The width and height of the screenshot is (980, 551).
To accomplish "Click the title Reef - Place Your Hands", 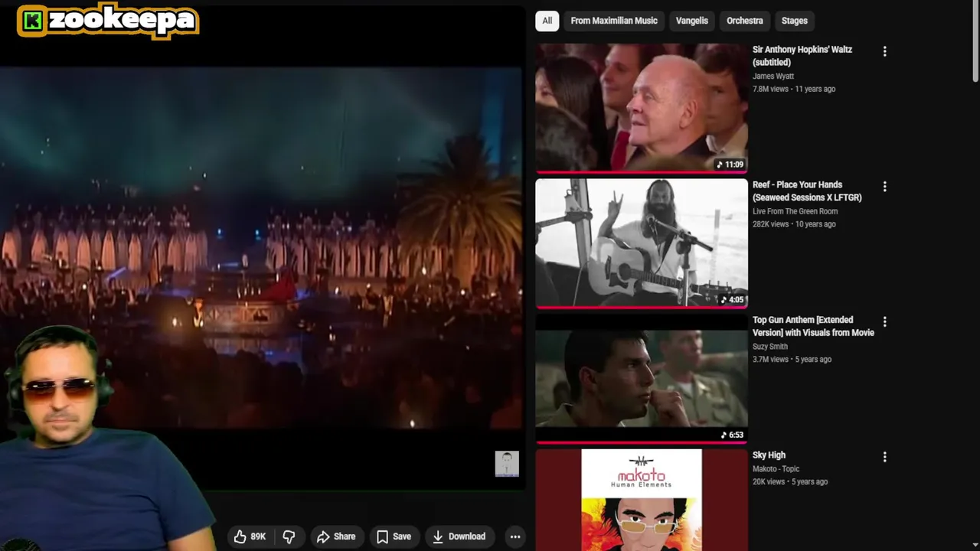I will click(807, 191).
